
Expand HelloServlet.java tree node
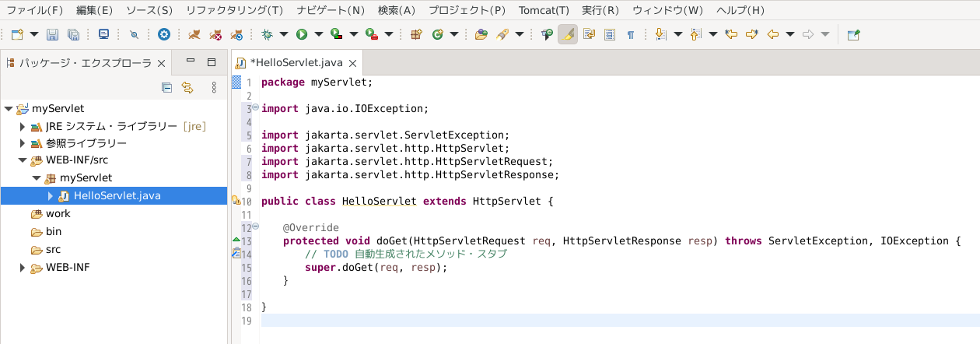[51, 196]
